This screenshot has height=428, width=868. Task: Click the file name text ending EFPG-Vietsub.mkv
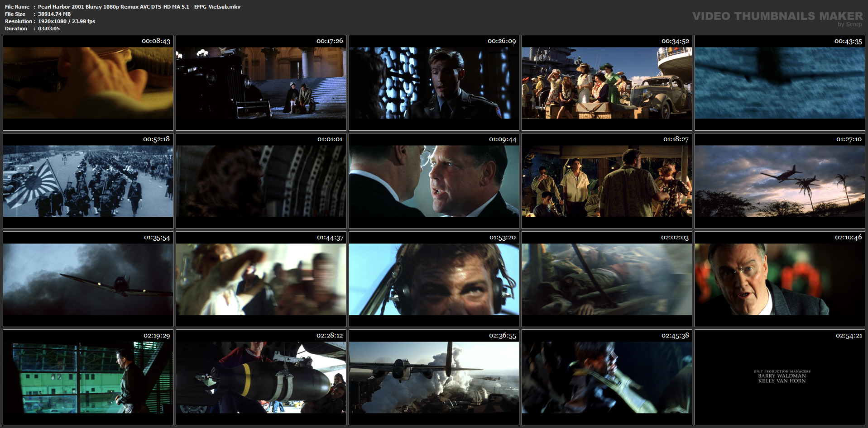pyautogui.click(x=139, y=7)
